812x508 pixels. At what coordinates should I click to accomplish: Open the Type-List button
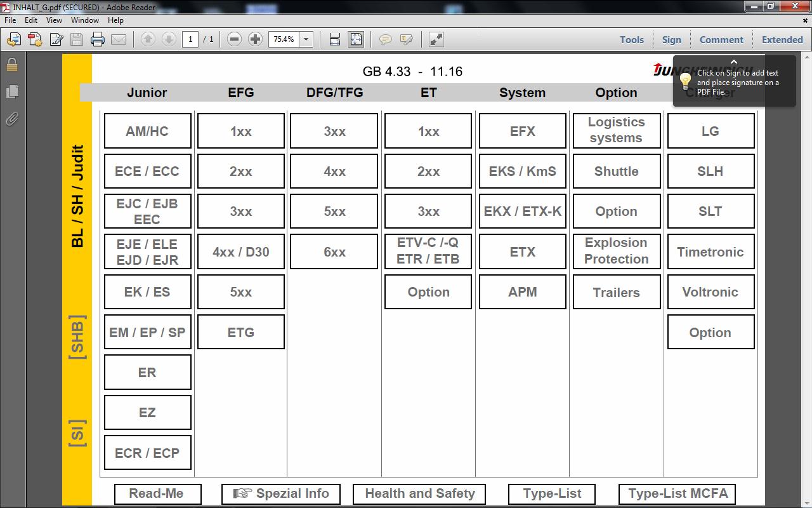(x=553, y=493)
